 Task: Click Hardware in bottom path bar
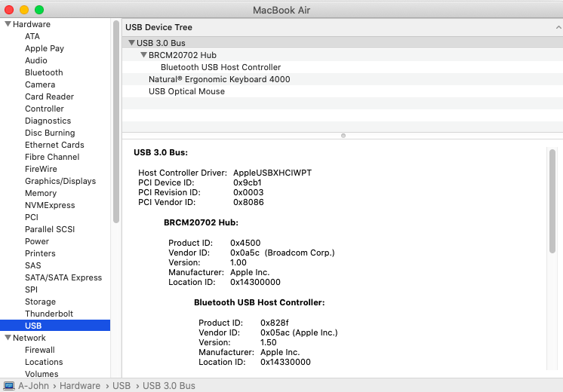point(79,386)
